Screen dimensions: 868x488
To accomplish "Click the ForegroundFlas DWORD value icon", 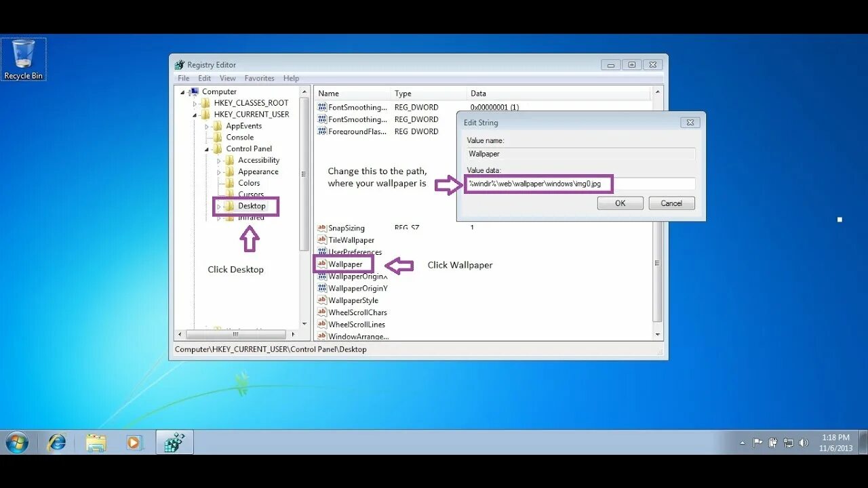I will pos(322,131).
